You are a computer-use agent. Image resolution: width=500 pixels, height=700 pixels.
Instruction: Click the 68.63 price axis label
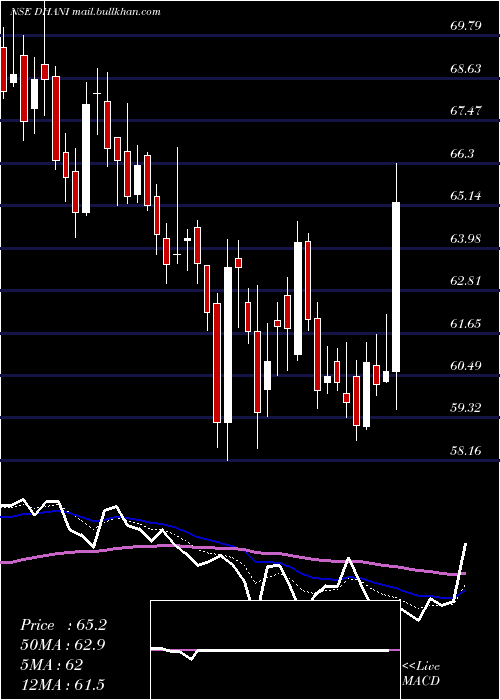466,69
